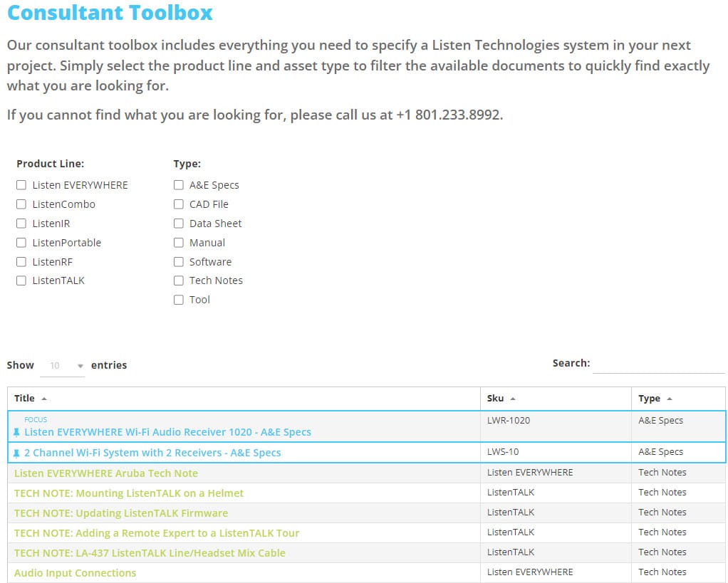728x583 pixels.
Task: Enable the Data Sheet type filter
Action: click(179, 224)
